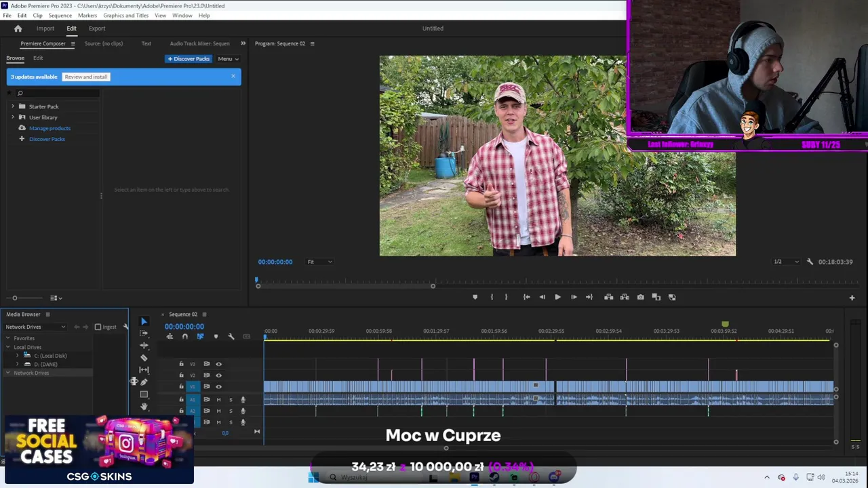868x488 pixels.
Task: Select the Razor tool
Action: pos(144,357)
